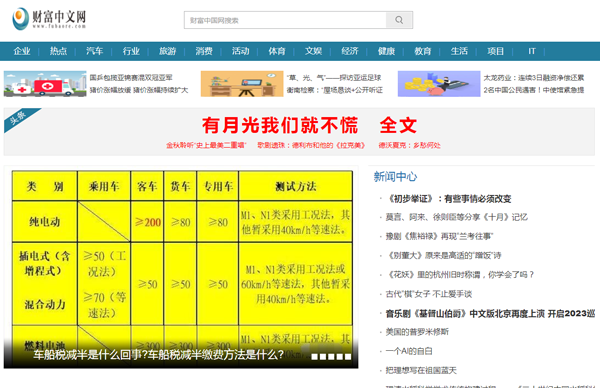Read headline 有月光我们就不慌 全文

[309, 125]
